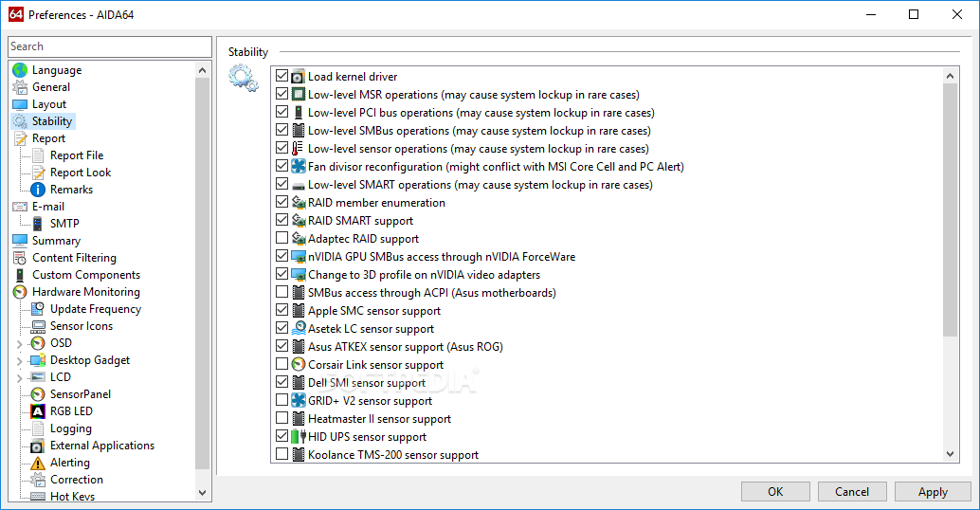
Task: Click the Report notepad icon
Action: click(x=20, y=138)
